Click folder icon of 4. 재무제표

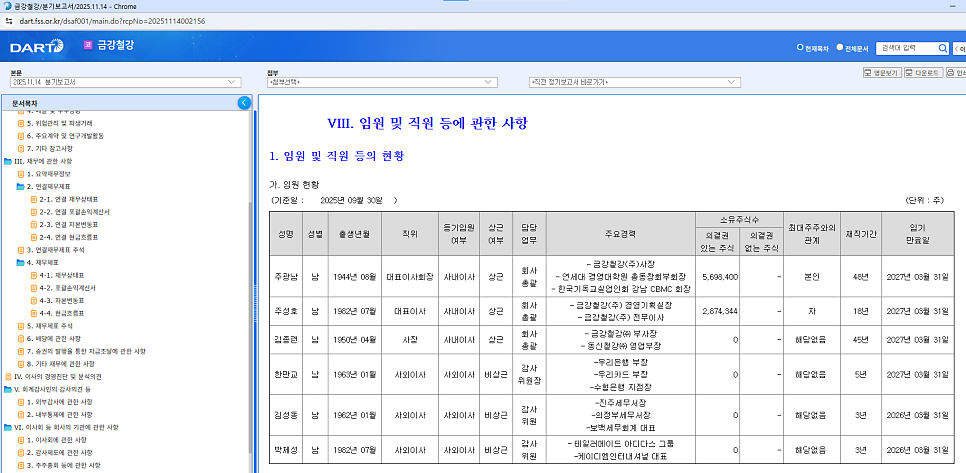21,262
